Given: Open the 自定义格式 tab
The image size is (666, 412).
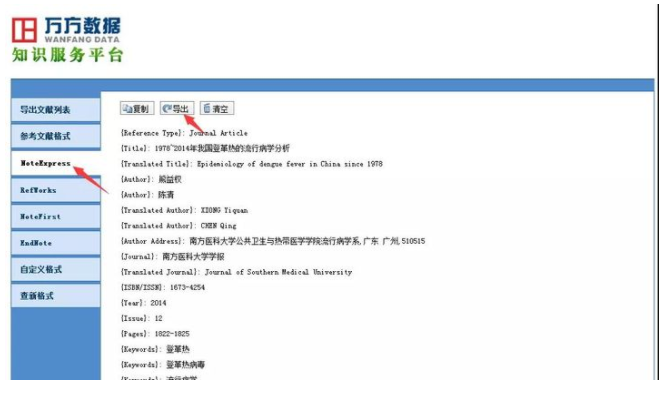Looking at the screenshot, I should pyautogui.click(x=56, y=269).
